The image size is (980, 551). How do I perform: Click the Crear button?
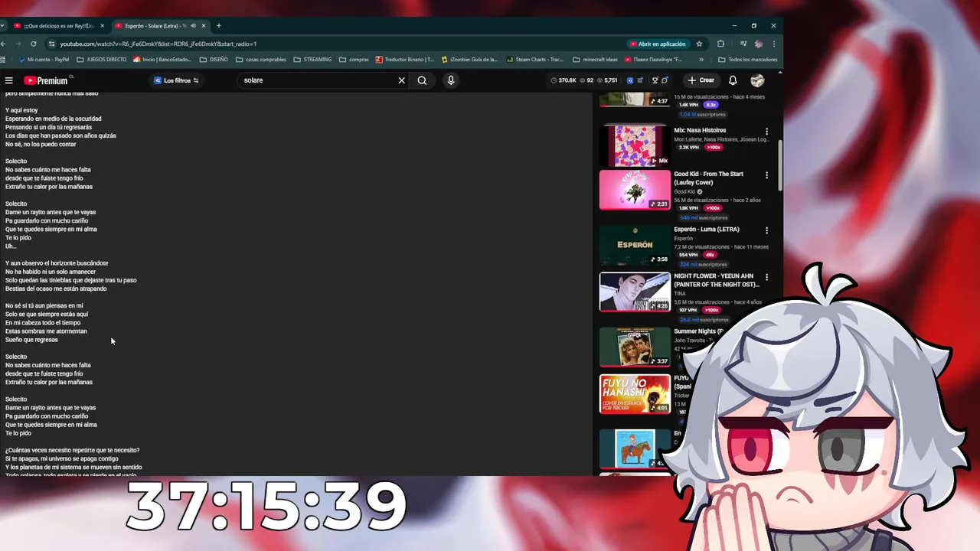(701, 80)
